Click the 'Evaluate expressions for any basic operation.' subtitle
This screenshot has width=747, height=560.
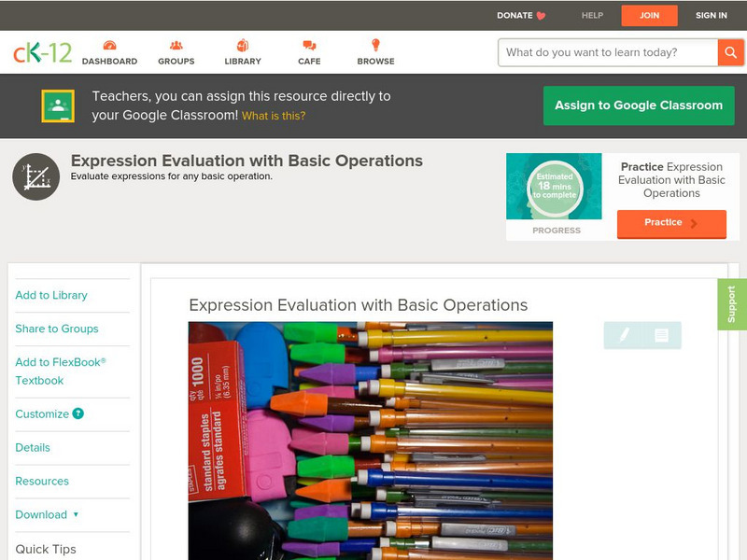click(x=172, y=176)
